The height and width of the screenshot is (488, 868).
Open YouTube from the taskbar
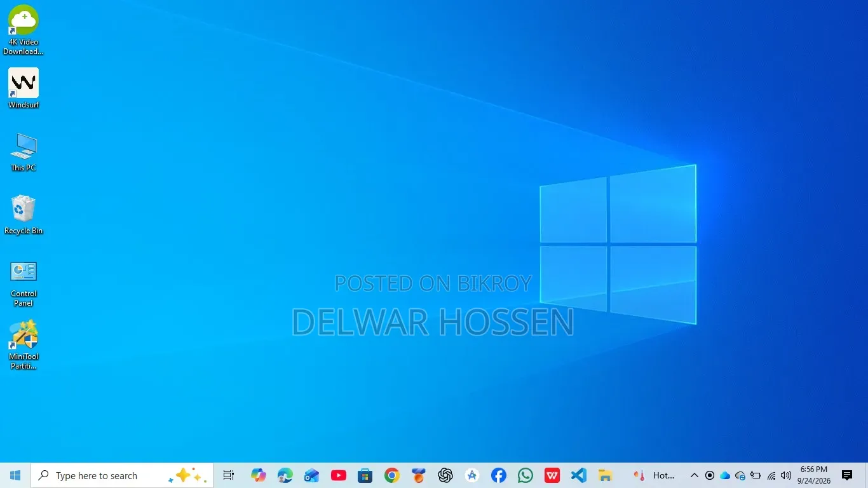pyautogui.click(x=339, y=475)
